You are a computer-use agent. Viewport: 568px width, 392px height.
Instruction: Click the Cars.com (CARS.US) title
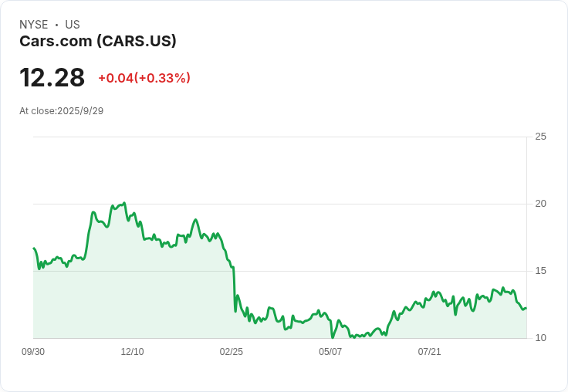(98, 41)
